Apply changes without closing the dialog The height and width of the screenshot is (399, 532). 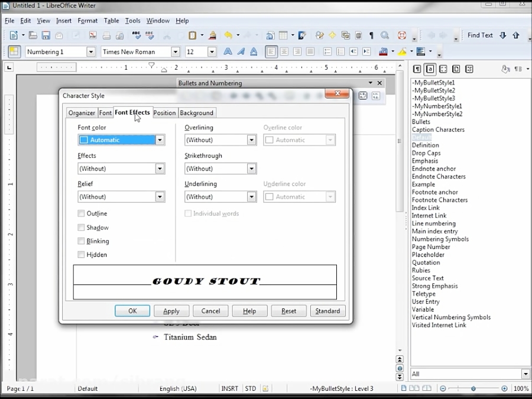(x=171, y=310)
